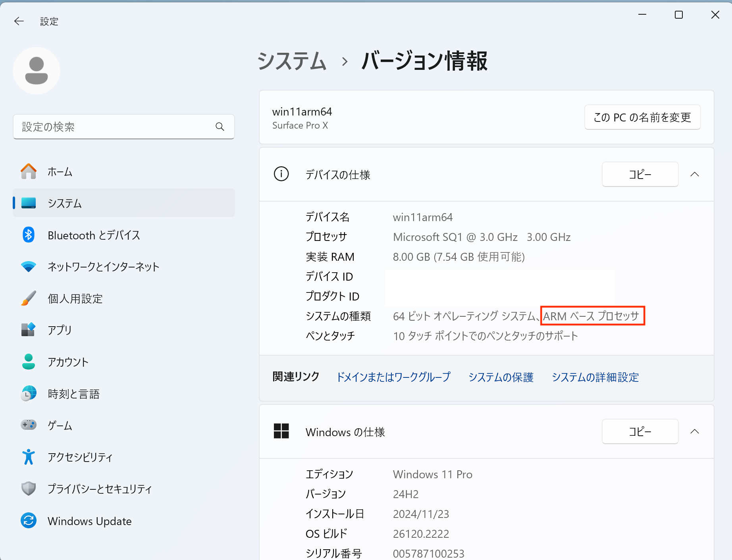Copy Windows specifications with コピー button

pos(640,431)
